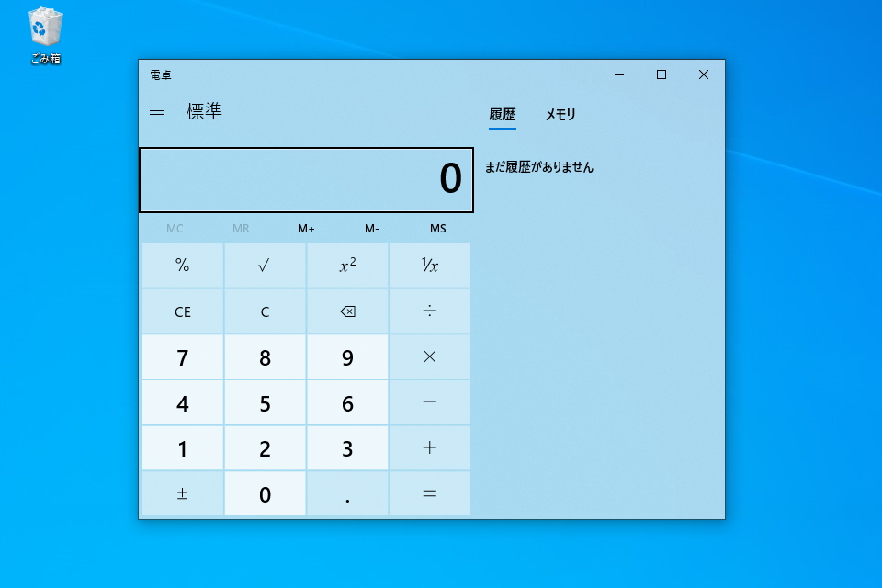Click the calculator result display
The image size is (882, 588).
306,179
